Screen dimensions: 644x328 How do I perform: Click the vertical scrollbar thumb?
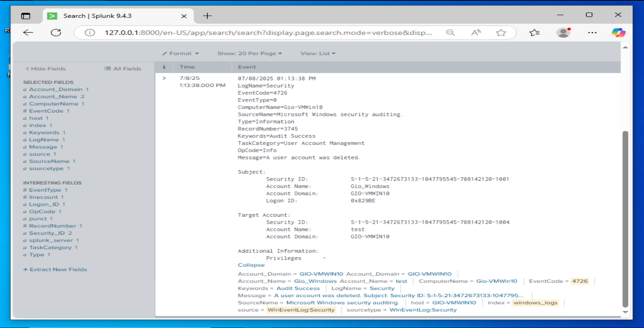625,219
